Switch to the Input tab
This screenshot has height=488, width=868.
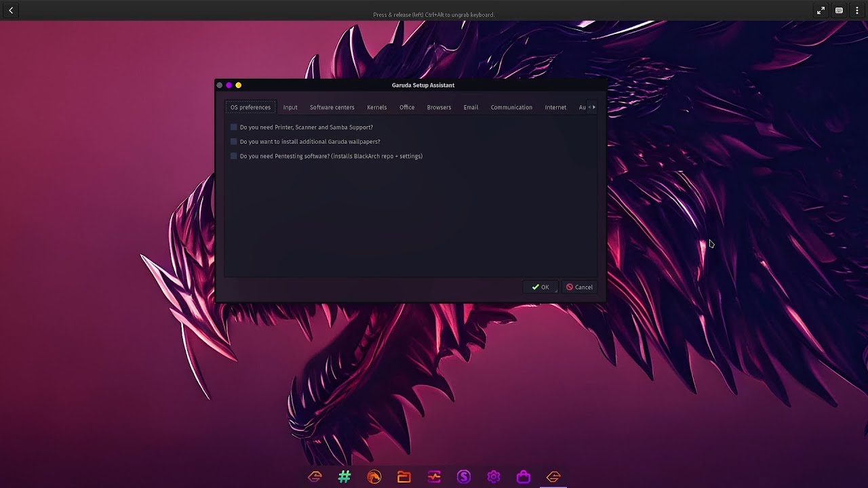[x=290, y=107]
